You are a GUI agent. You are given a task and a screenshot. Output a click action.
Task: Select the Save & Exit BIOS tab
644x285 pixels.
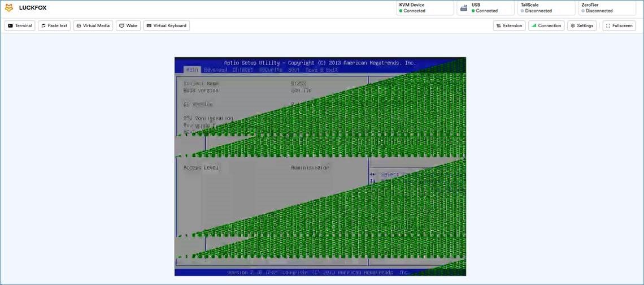point(321,70)
